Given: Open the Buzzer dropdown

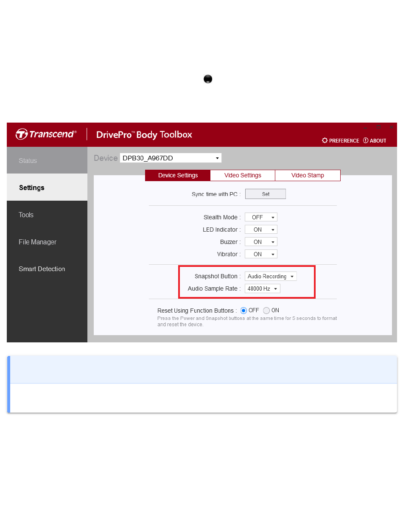Looking at the screenshot, I should (x=261, y=242).
